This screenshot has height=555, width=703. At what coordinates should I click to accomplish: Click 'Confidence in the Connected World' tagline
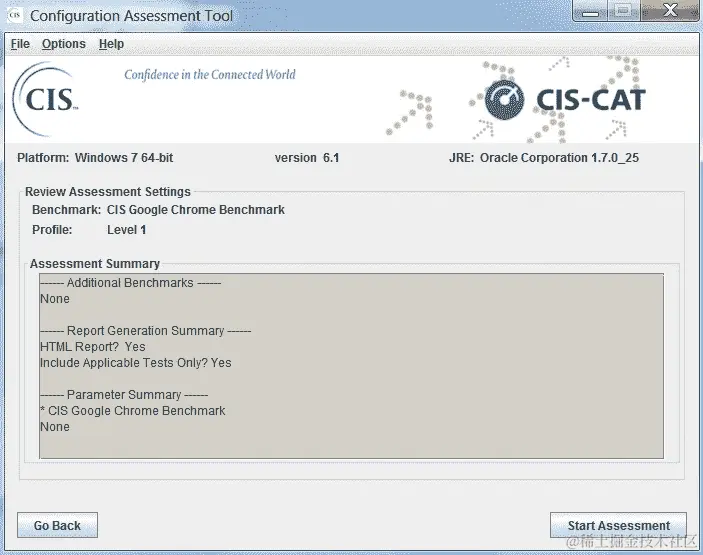210,74
